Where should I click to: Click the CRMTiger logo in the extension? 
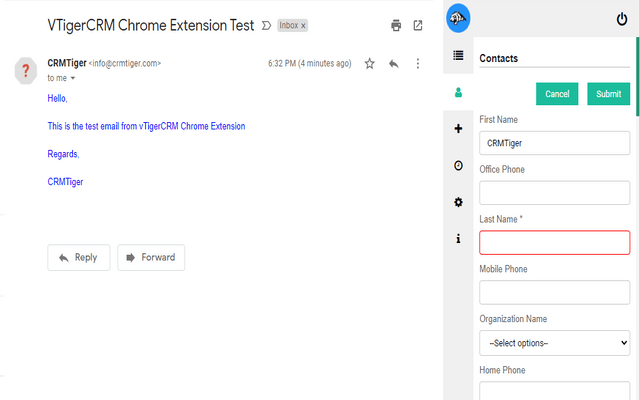458,18
